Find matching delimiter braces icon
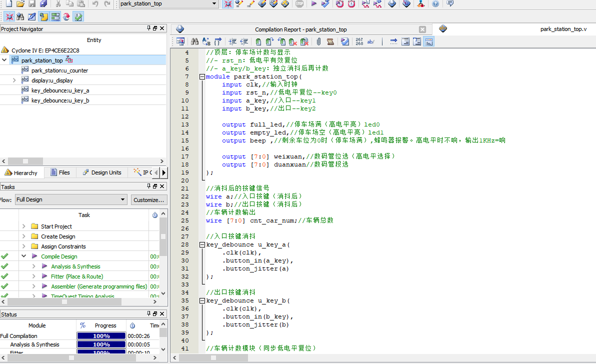Viewport: 596px width, 364px height. coord(218,42)
